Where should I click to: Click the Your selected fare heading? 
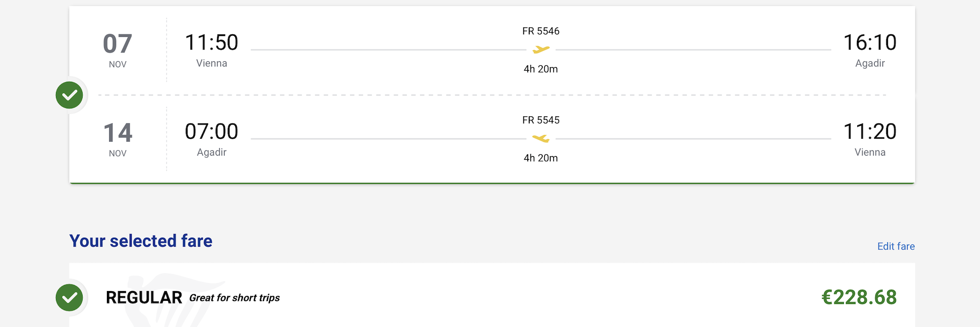click(141, 241)
